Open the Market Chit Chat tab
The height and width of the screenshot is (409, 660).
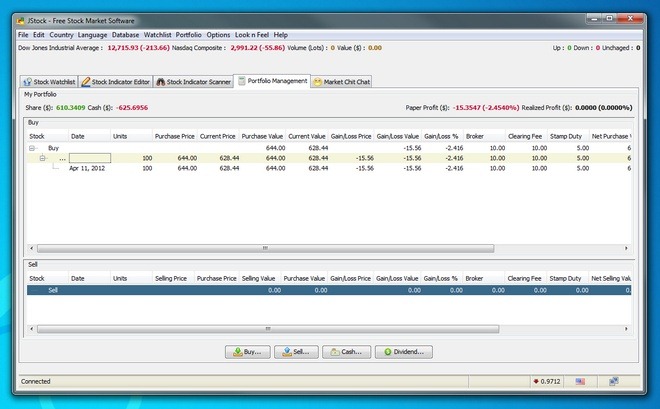click(341, 82)
